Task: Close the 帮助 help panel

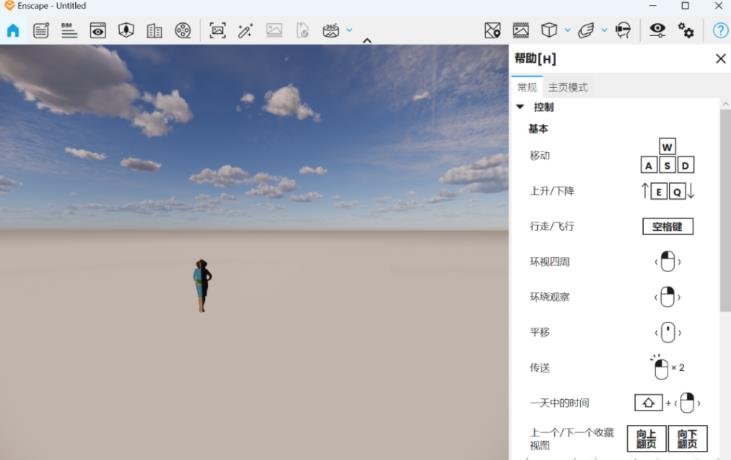Action: point(721,59)
